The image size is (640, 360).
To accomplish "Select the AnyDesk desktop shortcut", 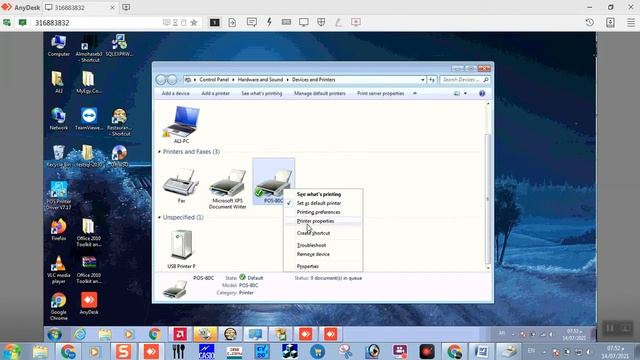I will click(89, 303).
